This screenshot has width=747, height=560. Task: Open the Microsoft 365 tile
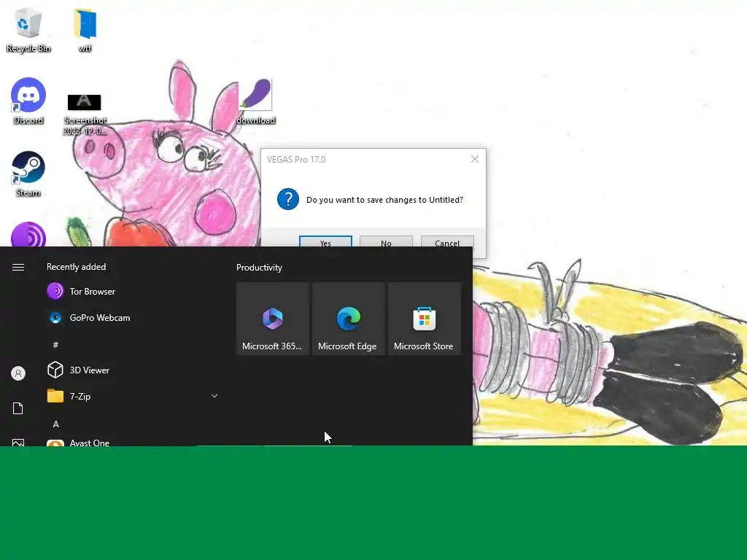click(x=273, y=319)
